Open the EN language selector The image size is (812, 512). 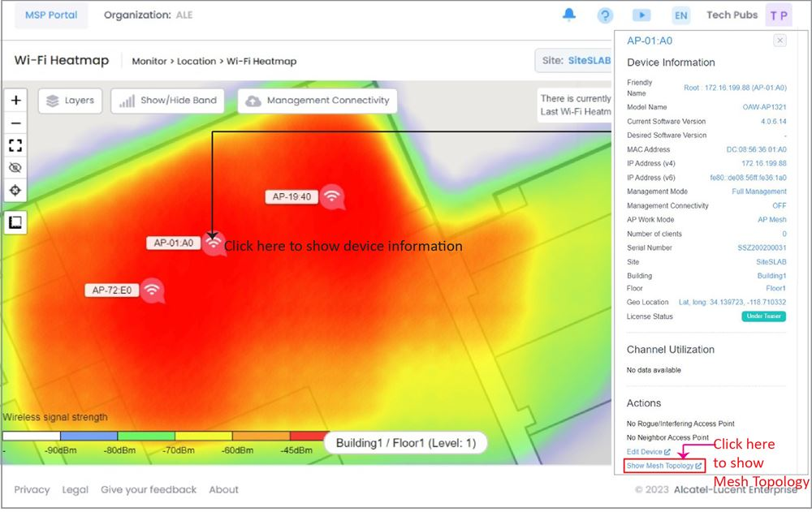pyautogui.click(x=680, y=15)
